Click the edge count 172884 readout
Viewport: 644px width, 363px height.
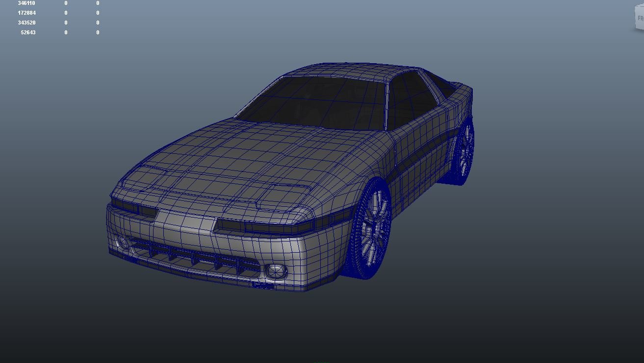pyautogui.click(x=26, y=12)
